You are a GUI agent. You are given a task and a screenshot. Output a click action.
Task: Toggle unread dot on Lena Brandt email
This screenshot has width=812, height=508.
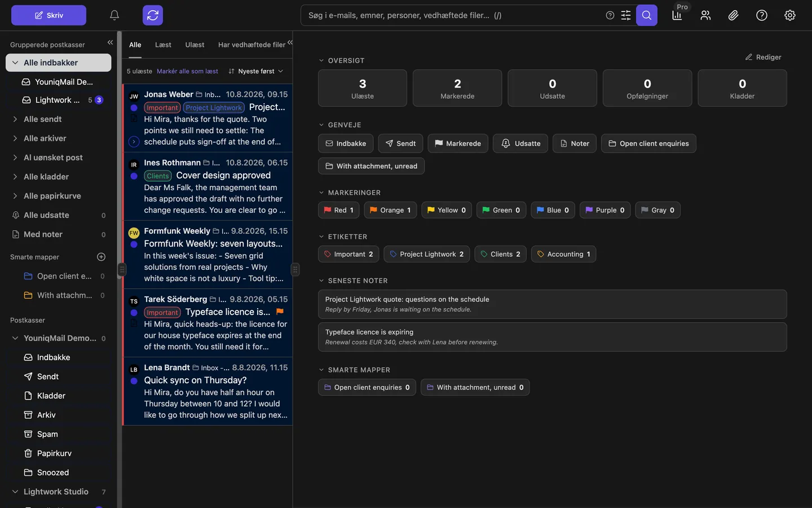click(134, 381)
